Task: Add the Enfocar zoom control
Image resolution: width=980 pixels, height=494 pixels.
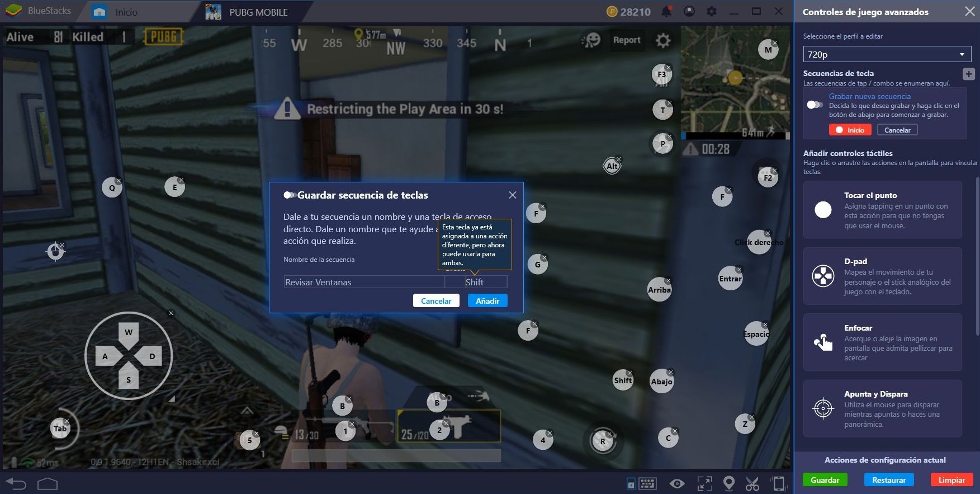Action: click(x=883, y=342)
